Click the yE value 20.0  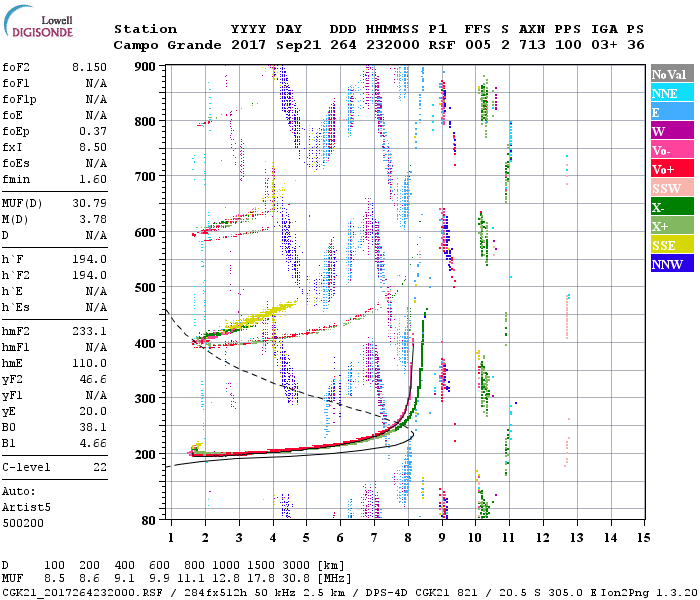(93, 411)
